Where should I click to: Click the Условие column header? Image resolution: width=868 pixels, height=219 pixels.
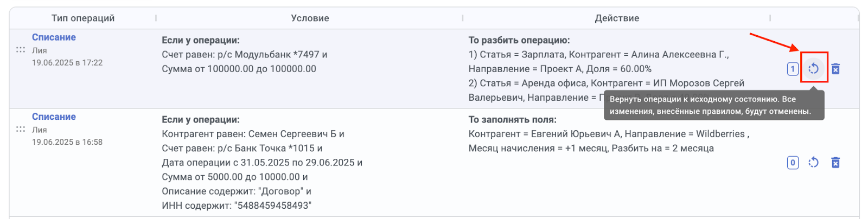coord(310,18)
